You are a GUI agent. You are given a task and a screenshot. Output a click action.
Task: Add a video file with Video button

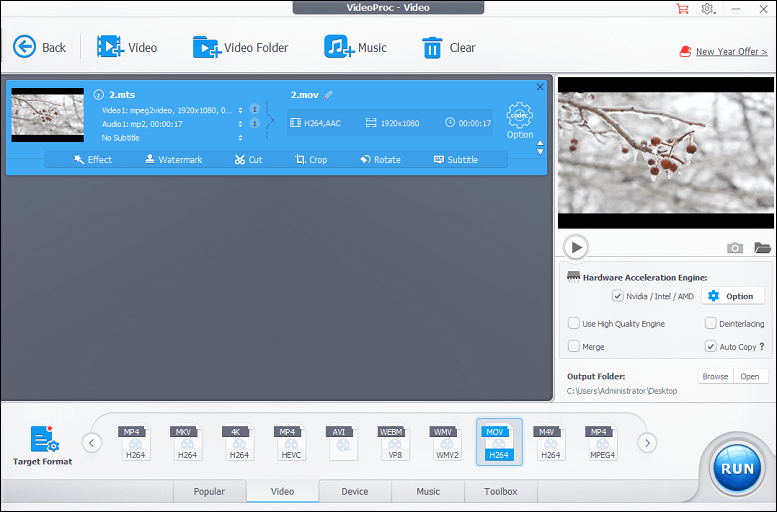coord(127,48)
